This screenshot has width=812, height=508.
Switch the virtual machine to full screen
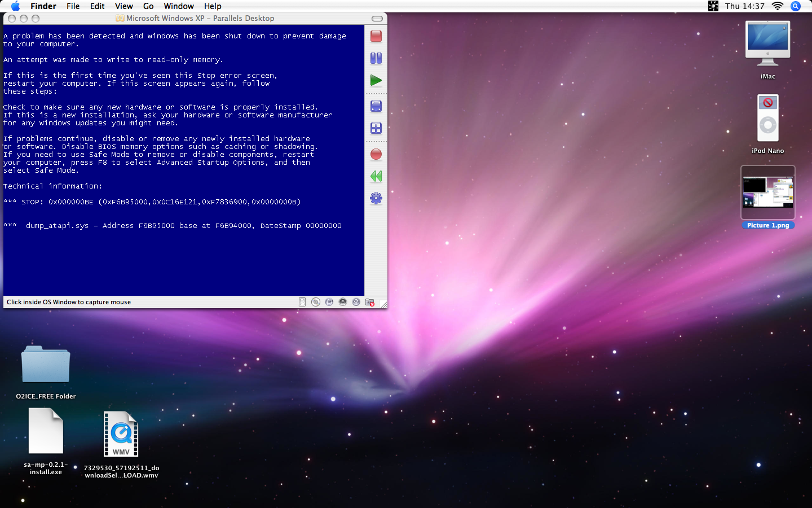coord(376,106)
